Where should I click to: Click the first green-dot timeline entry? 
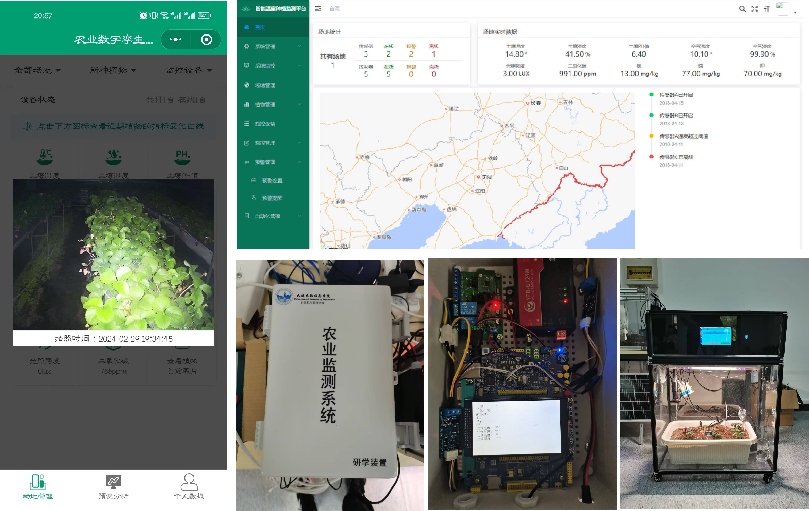(x=676, y=98)
